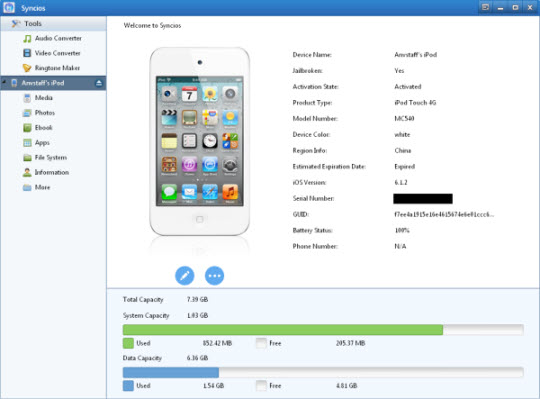Viewport: 540px width, 399px height.
Task: Click the "1.54 GB" used data value
Action: (x=213, y=386)
